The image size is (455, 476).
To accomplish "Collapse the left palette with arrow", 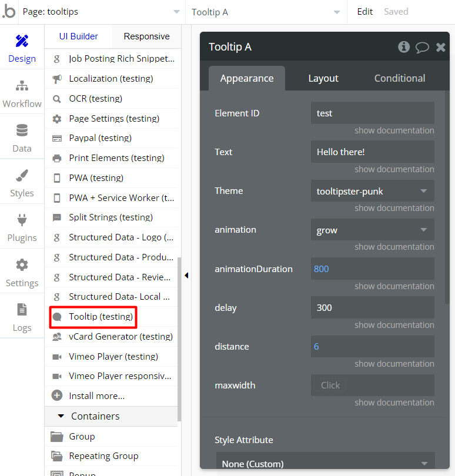I will tap(186, 276).
